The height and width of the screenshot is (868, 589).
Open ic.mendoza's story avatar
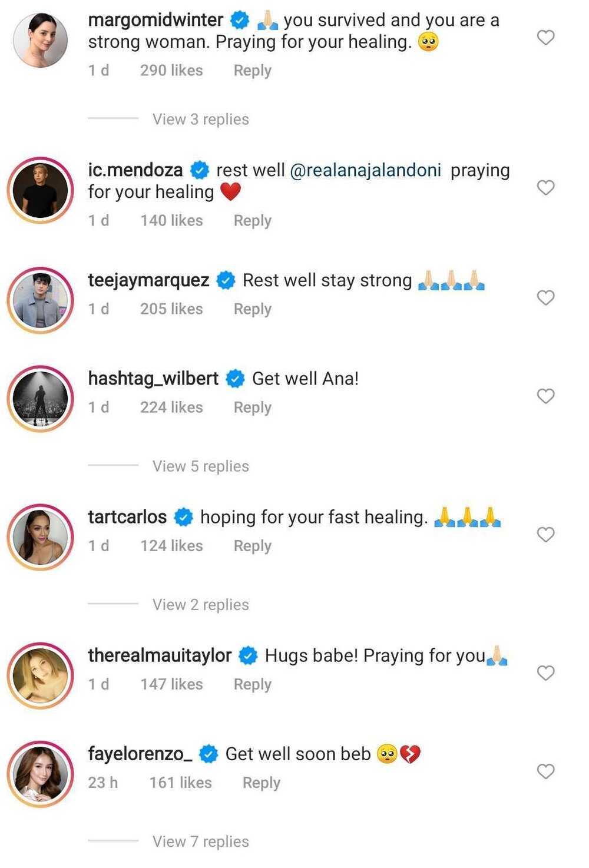tap(40, 191)
